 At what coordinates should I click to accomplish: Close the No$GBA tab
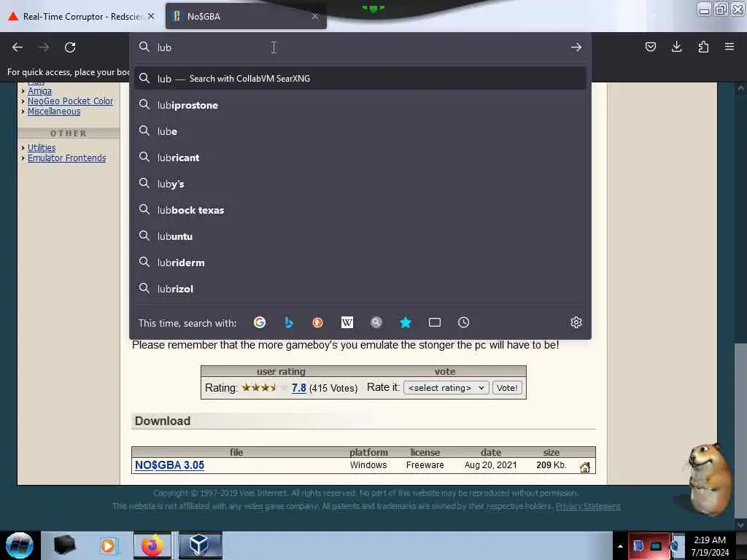pos(315,16)
